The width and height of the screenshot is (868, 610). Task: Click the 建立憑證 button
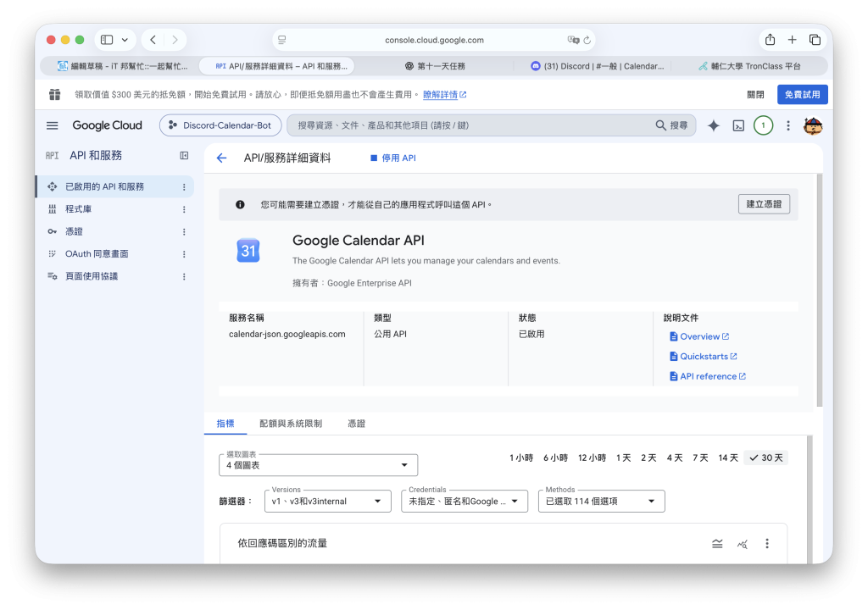764,204
